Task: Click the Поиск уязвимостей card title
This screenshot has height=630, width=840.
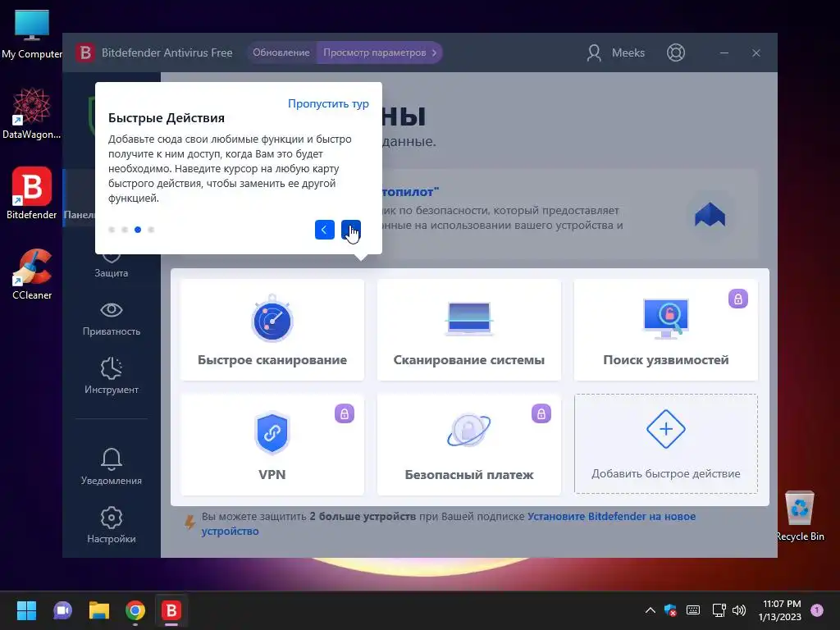Action: point(666,360)
